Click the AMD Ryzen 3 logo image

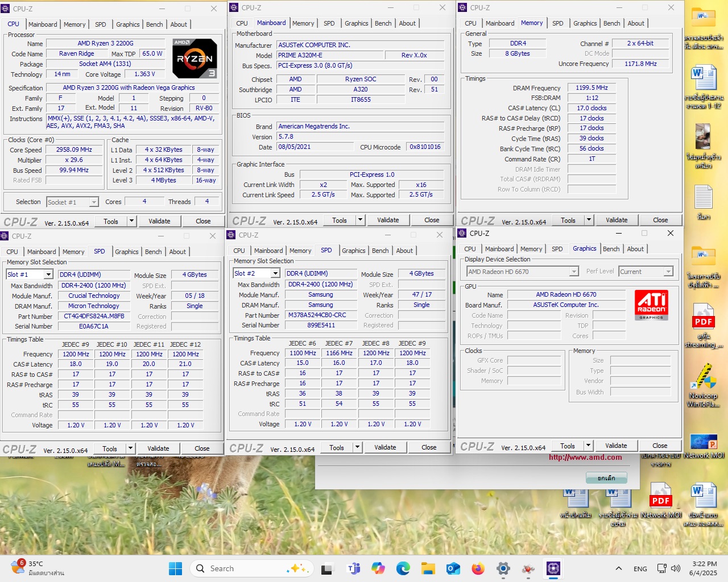click(195, 59)
